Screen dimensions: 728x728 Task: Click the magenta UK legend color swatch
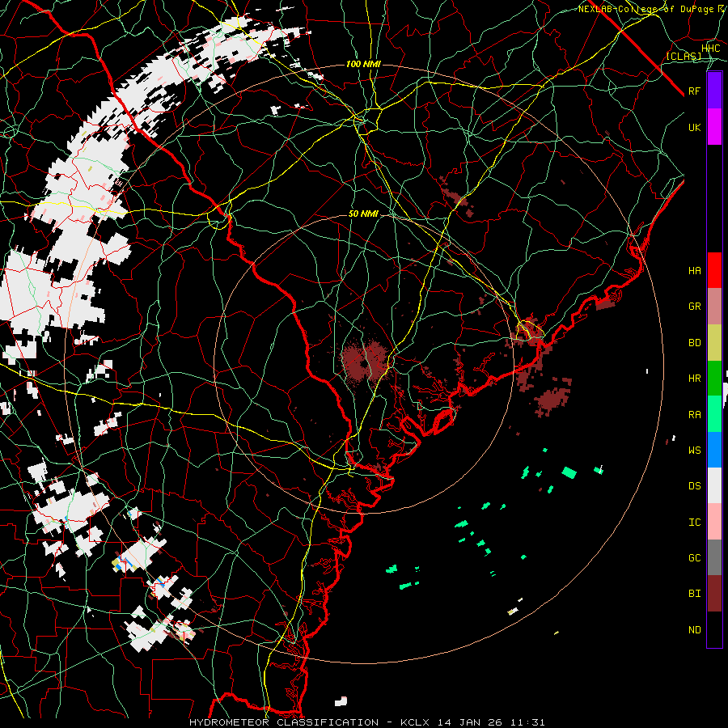coord(714,127)
